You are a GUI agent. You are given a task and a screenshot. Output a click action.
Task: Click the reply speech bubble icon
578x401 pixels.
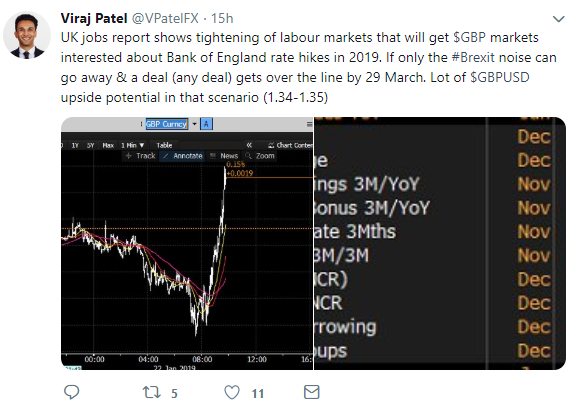[x=72, y=392]
